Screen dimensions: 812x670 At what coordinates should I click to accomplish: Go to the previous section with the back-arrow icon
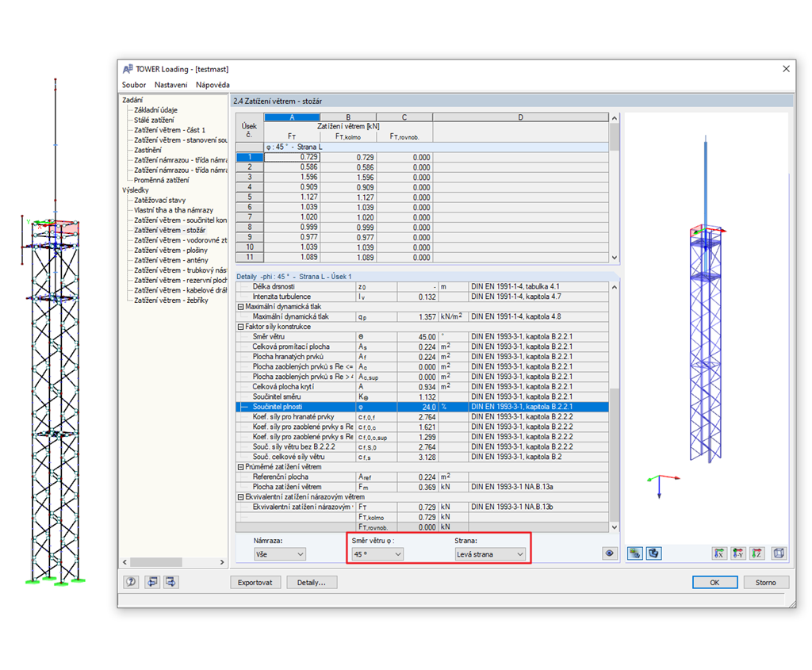(x=151, y=582)
